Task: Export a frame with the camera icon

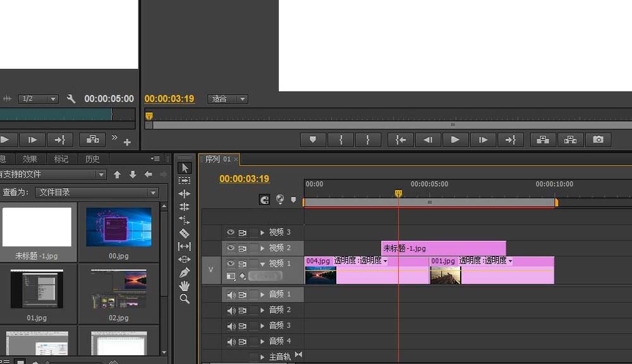Action: [x=597, y=140]
